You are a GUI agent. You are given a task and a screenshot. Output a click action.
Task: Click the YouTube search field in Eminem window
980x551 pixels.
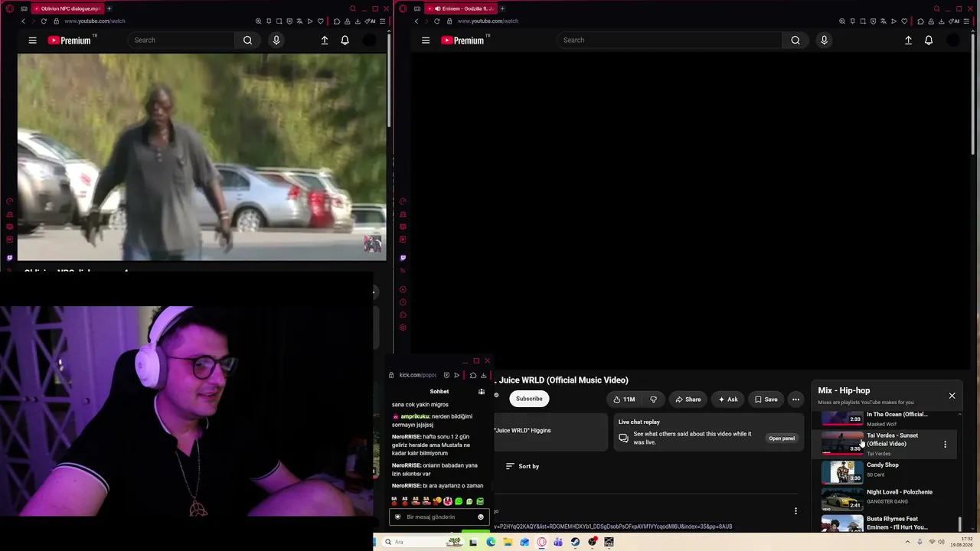pos(669,41)
